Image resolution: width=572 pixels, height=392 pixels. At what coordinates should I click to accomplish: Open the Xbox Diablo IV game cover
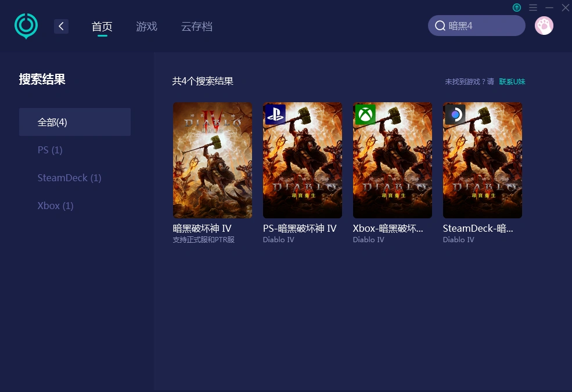pyautogui.click(x=393, y=160)
